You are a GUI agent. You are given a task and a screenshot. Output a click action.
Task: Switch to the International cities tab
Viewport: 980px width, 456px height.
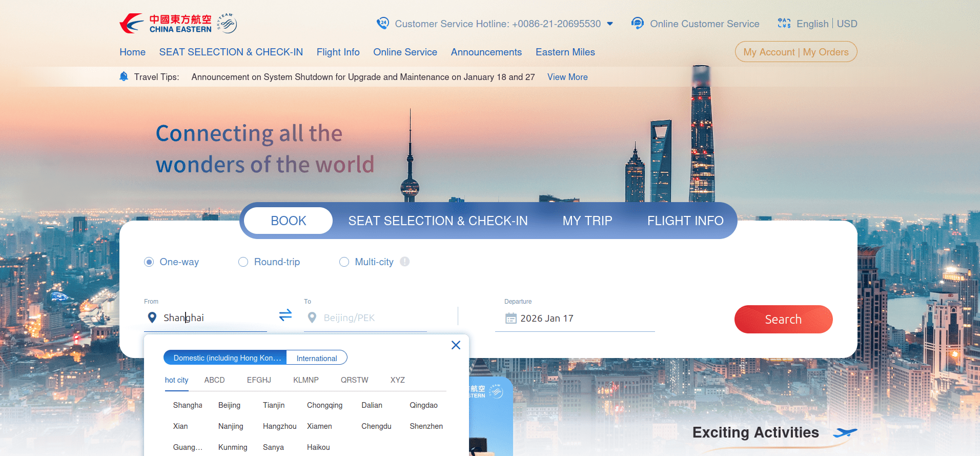click(317, 358)
